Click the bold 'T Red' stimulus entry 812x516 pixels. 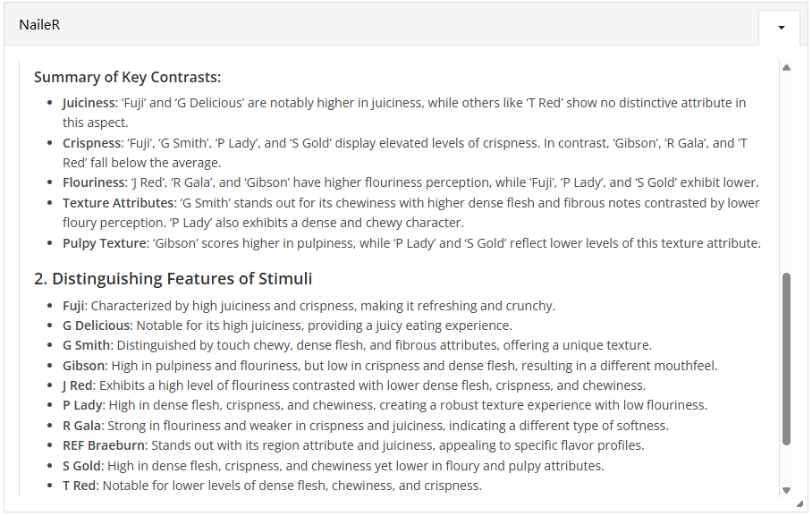[x=80, y=486]
